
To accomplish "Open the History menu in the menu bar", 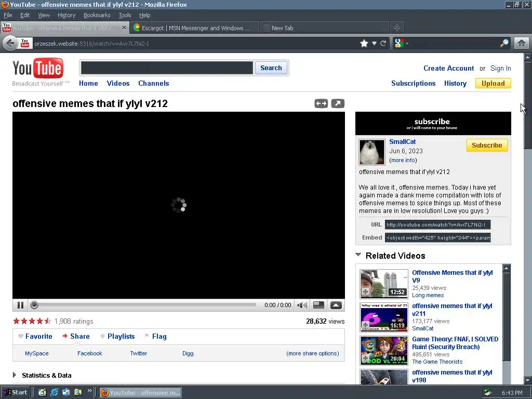I will click(66, 15).
